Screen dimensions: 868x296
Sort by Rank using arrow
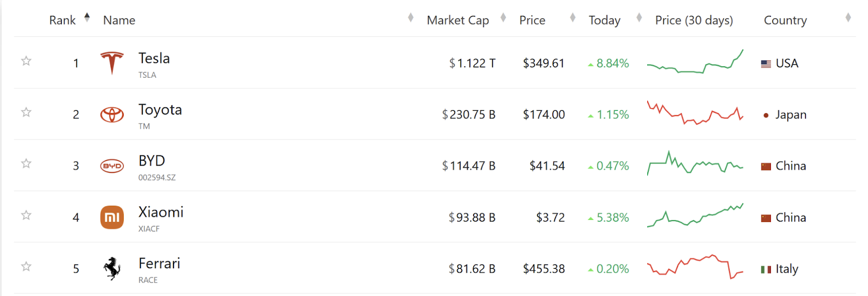click(87, 18)
